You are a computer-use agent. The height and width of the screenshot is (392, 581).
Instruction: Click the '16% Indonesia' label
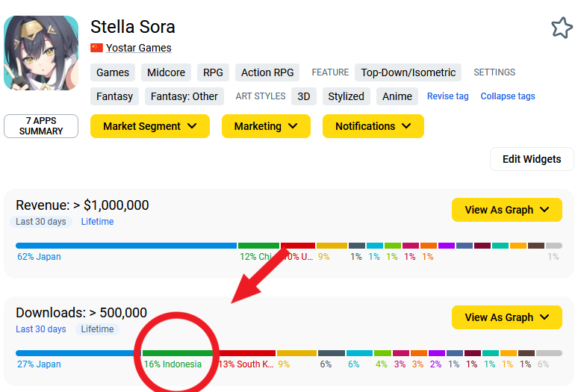tap(173, 364)
